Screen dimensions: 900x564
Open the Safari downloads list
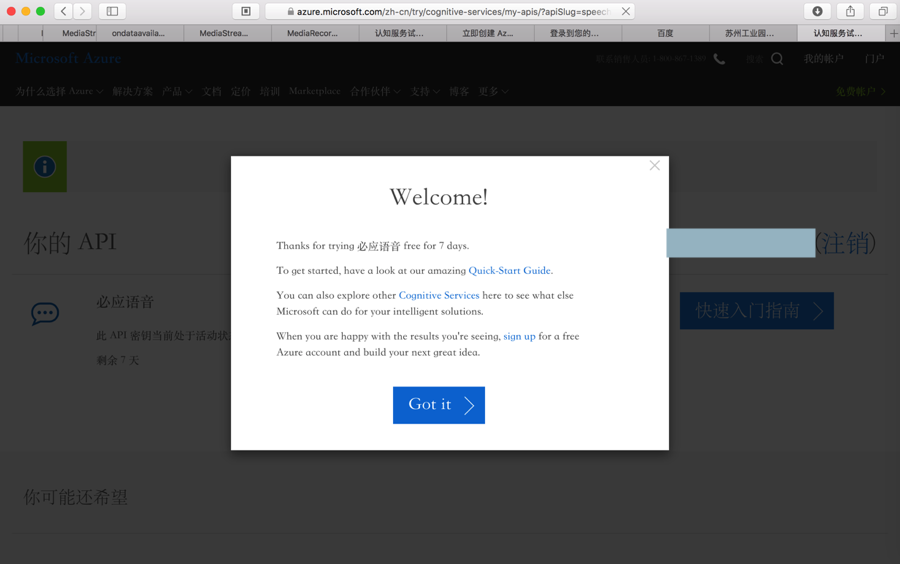click(x=817, y=11)
